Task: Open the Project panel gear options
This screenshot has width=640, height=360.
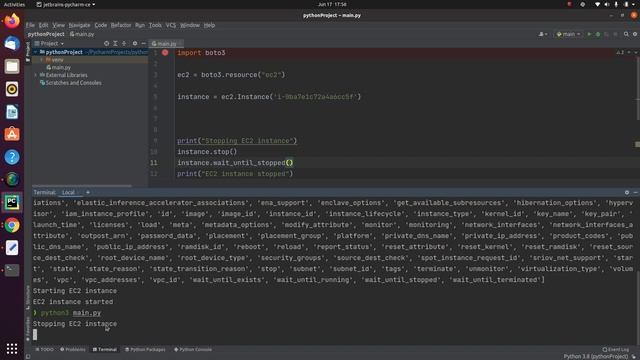Action: [x=135, y=43]
